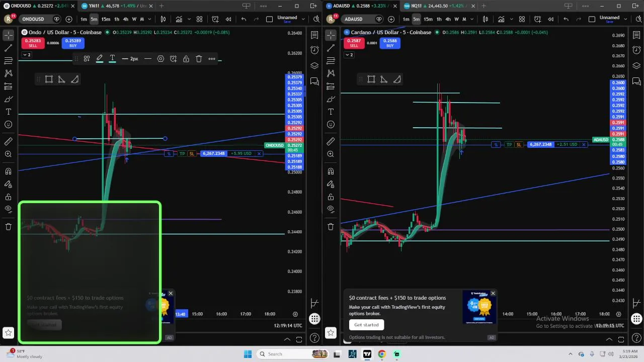The height and width of the screenshot is (362, 644).
Task: Select Fibonacci tool in ADAUSD left toolbar
Action: [331, 60]
